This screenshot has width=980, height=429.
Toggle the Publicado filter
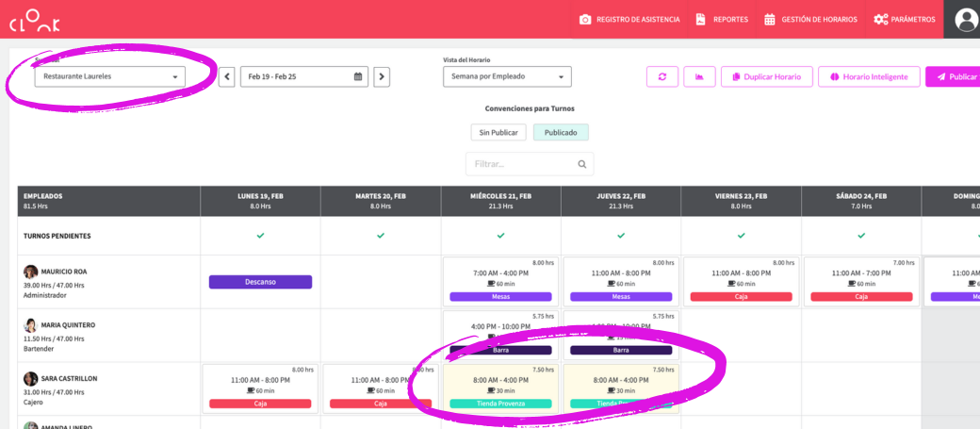point(561,132)
